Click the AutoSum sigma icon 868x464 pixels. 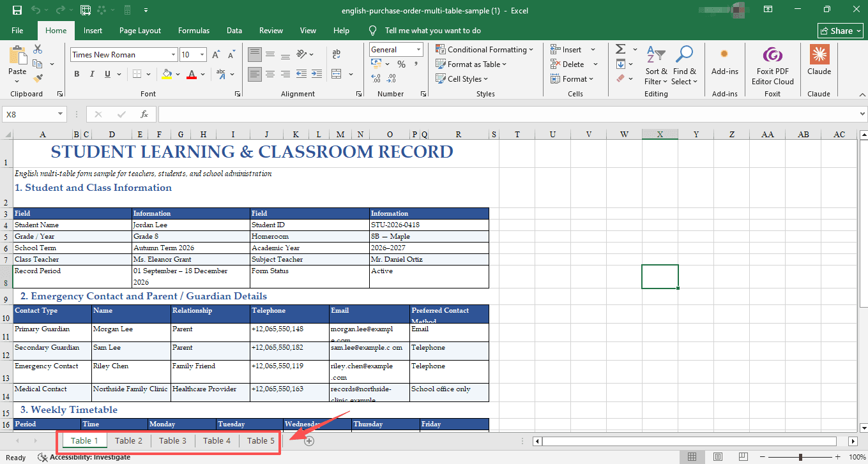(x=620, y=49)
